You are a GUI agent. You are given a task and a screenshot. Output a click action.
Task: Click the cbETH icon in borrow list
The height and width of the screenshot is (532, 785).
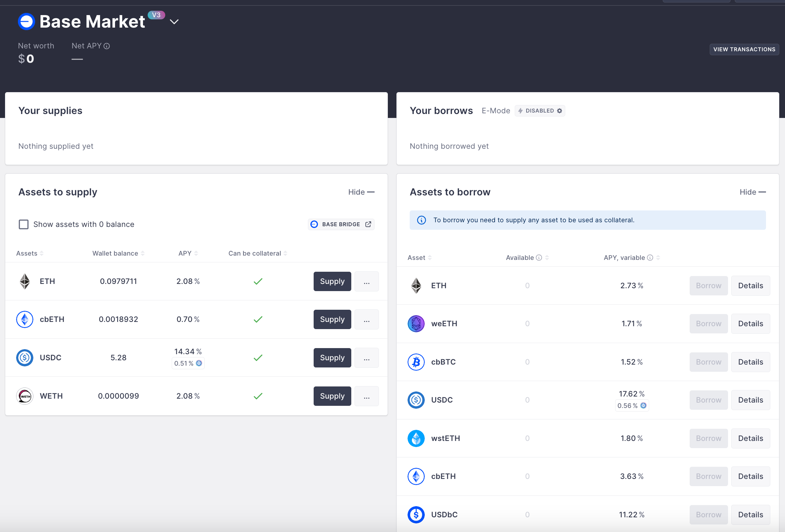(416, 476)
